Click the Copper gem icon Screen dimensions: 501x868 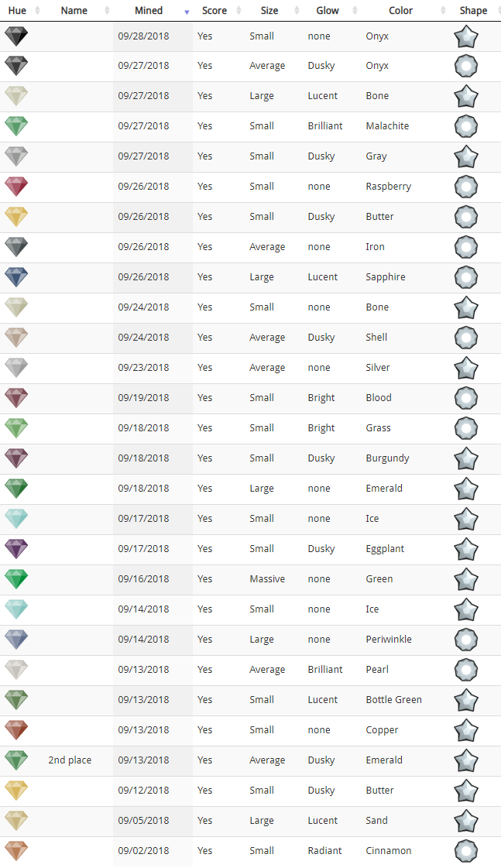pyautogui.click(x=16, y=730)
